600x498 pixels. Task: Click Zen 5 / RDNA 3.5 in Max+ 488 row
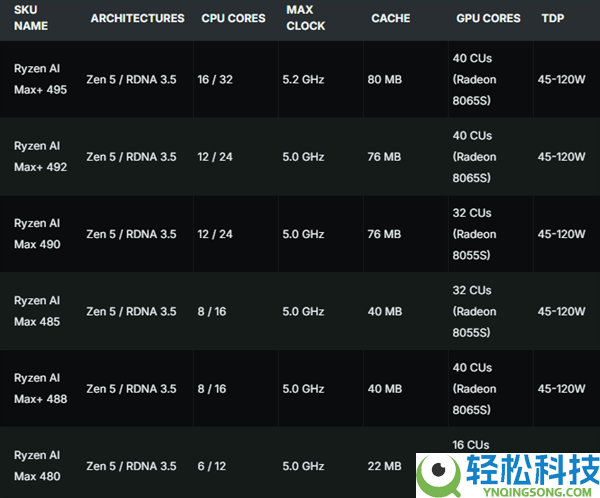coord(131,389)
